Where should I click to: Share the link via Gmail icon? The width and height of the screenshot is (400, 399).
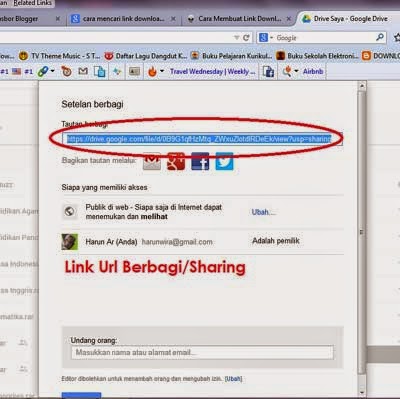152,161
